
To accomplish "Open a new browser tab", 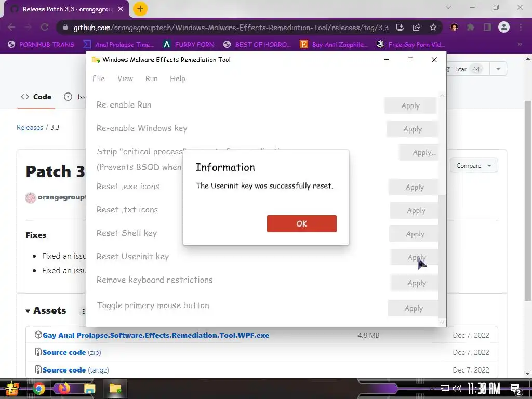I will (x=140, y=9).
